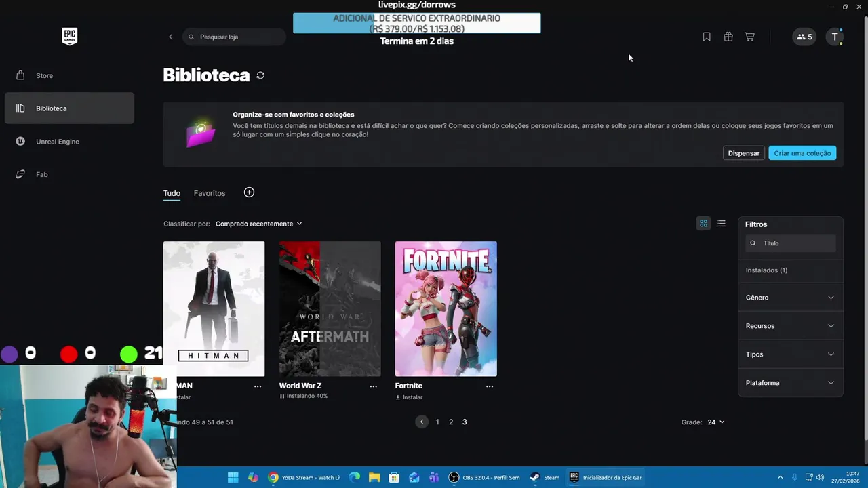The height and width of the screenshot is (488, 868).
Task: Expand the Tipos filter
Action: coord(790,354)
